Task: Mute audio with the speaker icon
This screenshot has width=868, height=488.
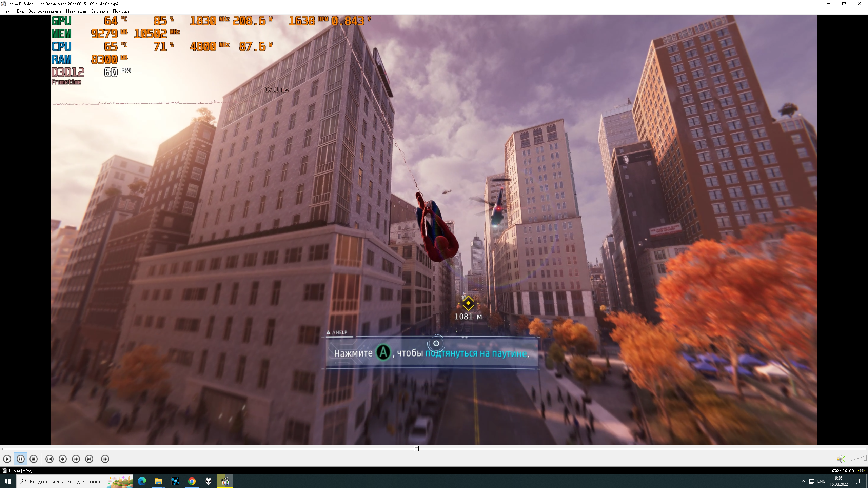Action: [841, 459]
